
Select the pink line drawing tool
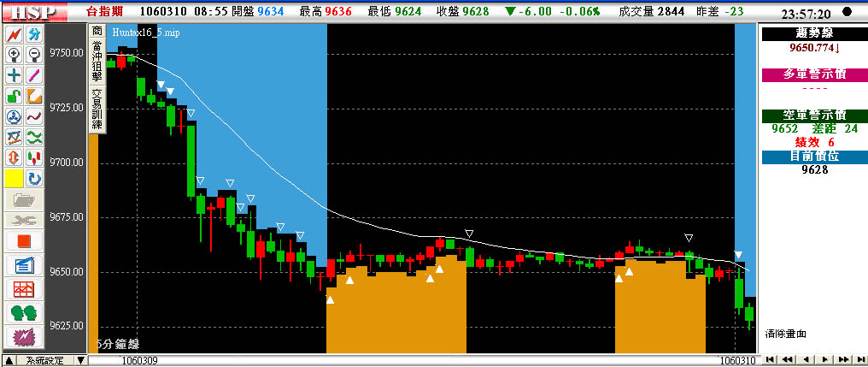(x=34, y=74)
